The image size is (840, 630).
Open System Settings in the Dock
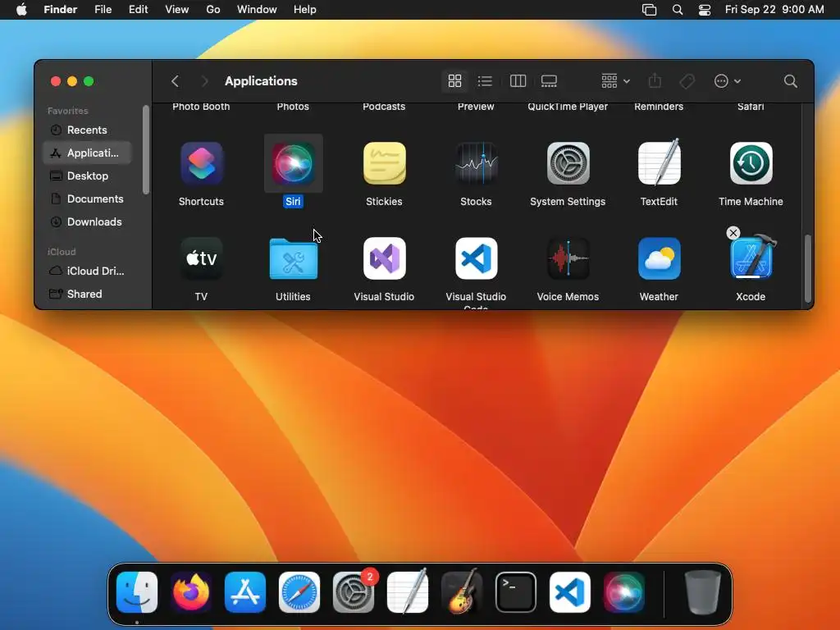pyautogui.click(x=354, y=592)
